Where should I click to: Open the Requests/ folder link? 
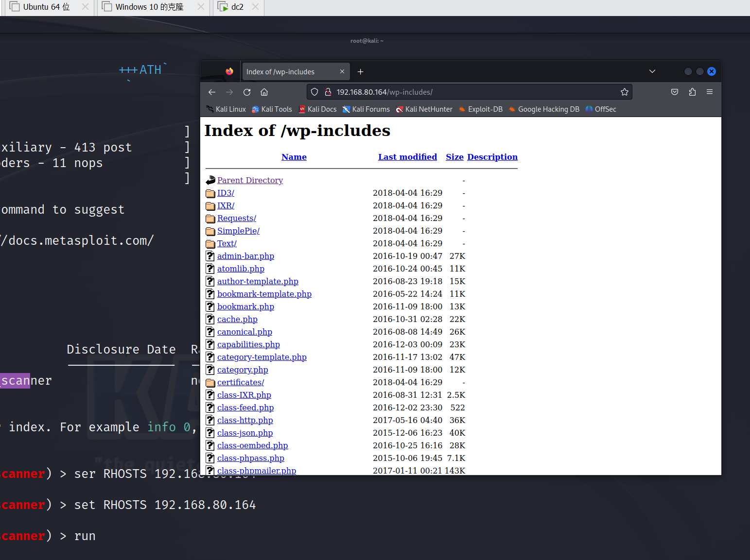click(x=237, y=218)
